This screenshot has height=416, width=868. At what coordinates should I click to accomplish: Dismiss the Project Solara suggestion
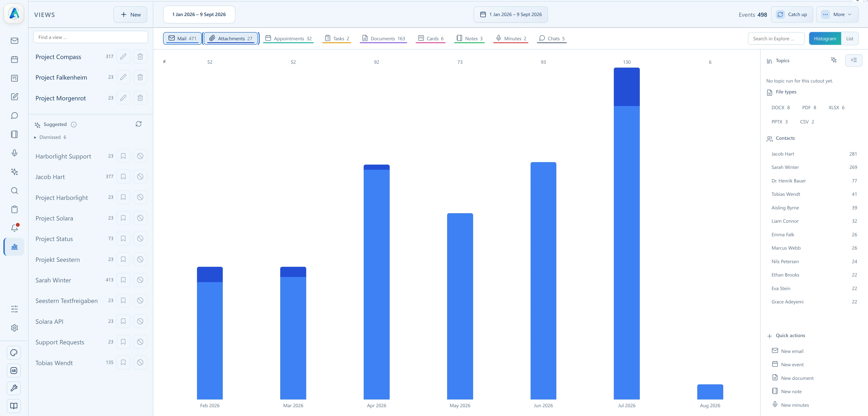140,218
